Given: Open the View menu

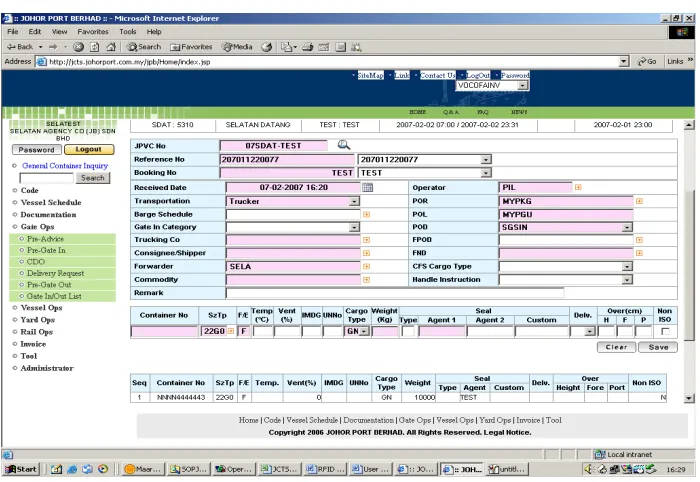Looking at the screenshot, I should coord(59,32).
